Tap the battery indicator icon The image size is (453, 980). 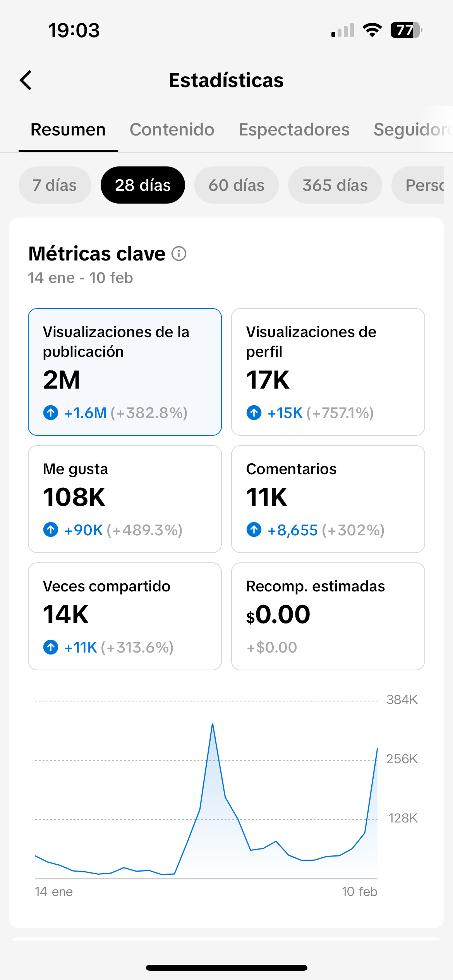406,30
